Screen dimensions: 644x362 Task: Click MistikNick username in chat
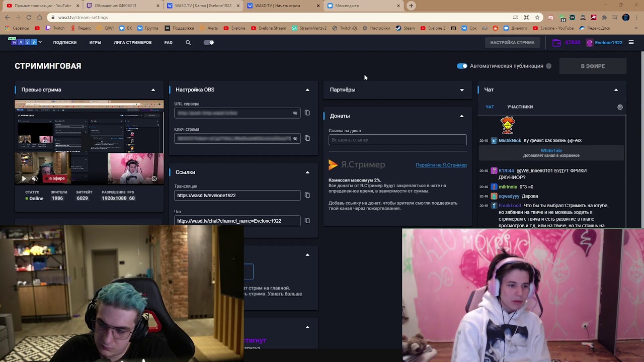[x=510, y=141]
